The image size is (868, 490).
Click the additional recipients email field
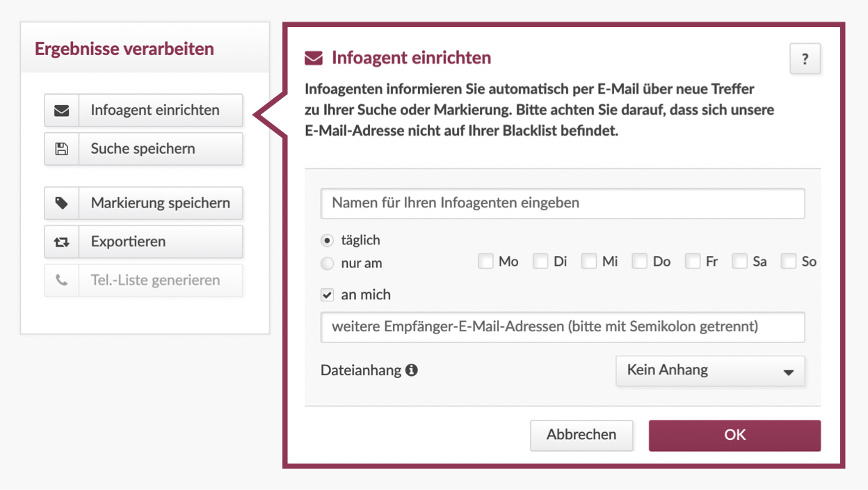[x=562, y=327]
